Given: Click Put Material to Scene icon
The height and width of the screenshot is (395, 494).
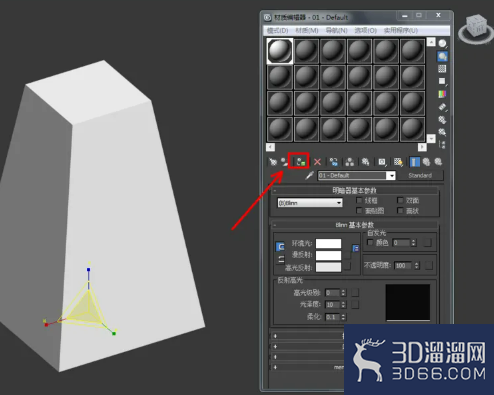Looking at the screenshot, I should point(284,162).
